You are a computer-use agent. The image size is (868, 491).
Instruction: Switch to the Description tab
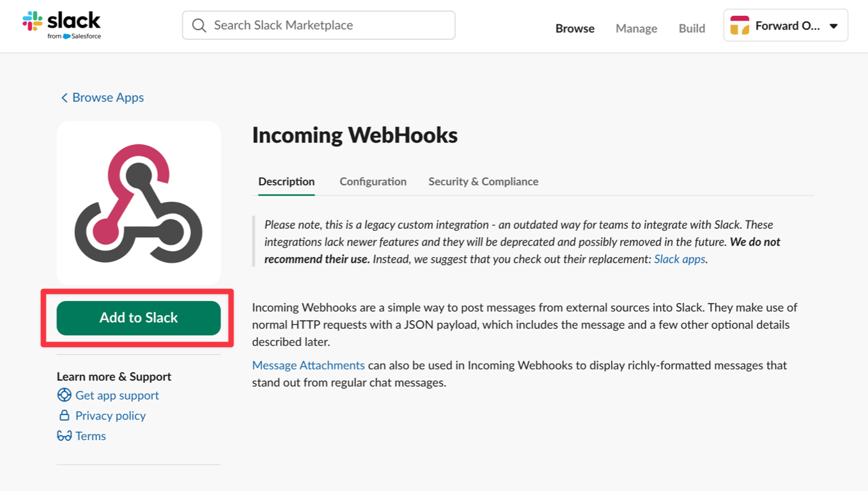286,182
